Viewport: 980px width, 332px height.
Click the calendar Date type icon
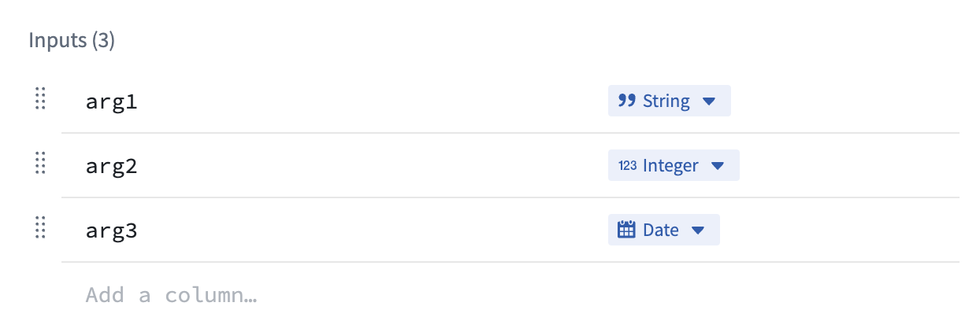pos(626,230)
